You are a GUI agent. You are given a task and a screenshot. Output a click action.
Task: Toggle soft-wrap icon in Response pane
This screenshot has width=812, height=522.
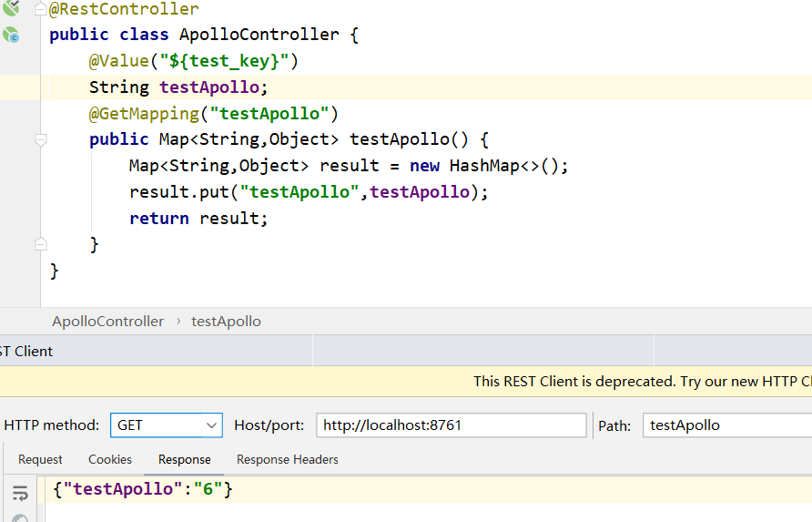19,493
